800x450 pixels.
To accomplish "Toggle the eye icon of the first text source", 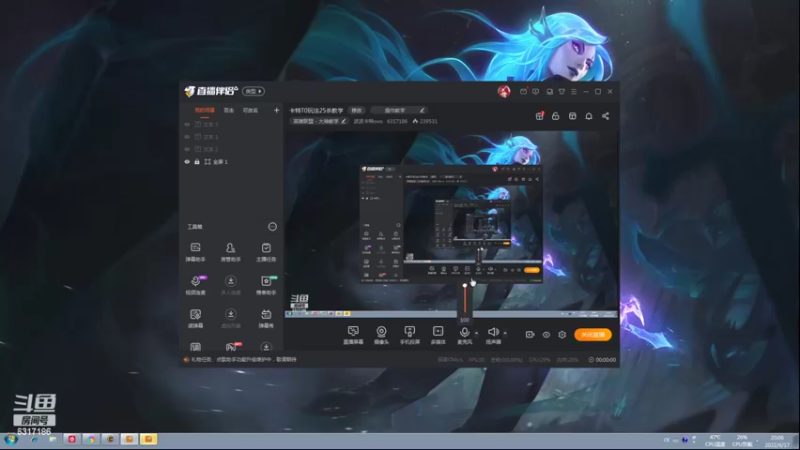I will coord(187,124).
